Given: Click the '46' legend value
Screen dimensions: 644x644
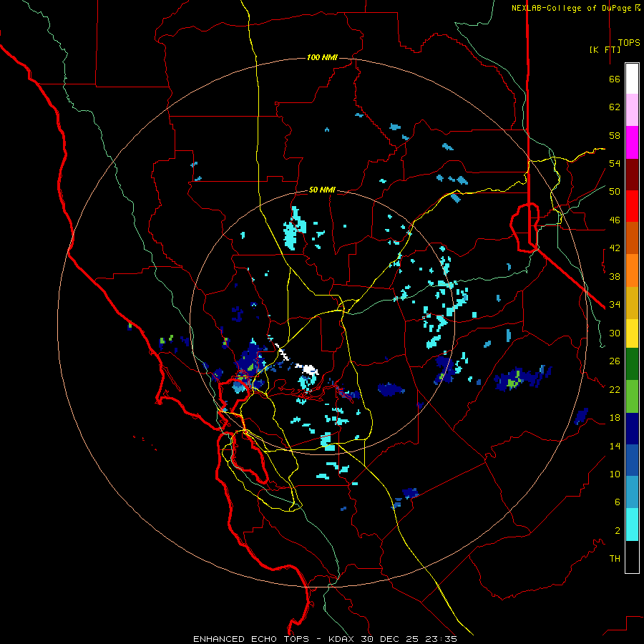Looking at the screenshot, I should coord(615,220).
